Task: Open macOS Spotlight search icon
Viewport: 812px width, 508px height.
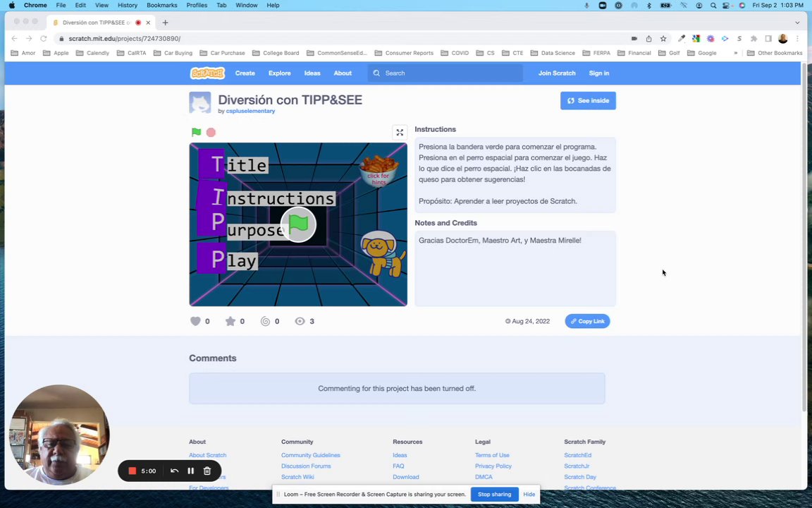Action: tap(713, 5)
